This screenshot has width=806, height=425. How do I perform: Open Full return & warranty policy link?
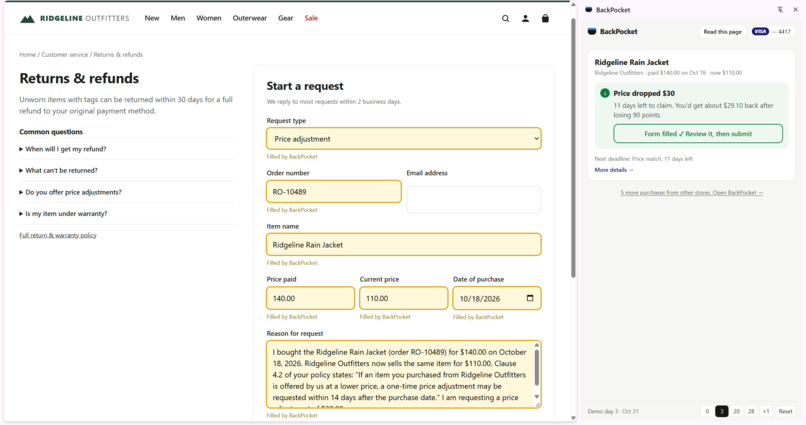pyautogui.click(x=58, y=235)
